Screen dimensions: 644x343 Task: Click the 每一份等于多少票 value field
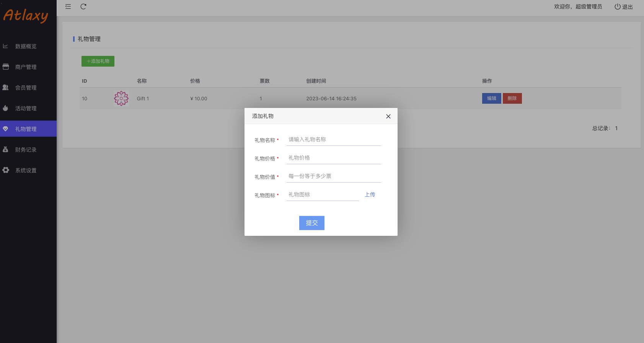[x=333, y=176]
